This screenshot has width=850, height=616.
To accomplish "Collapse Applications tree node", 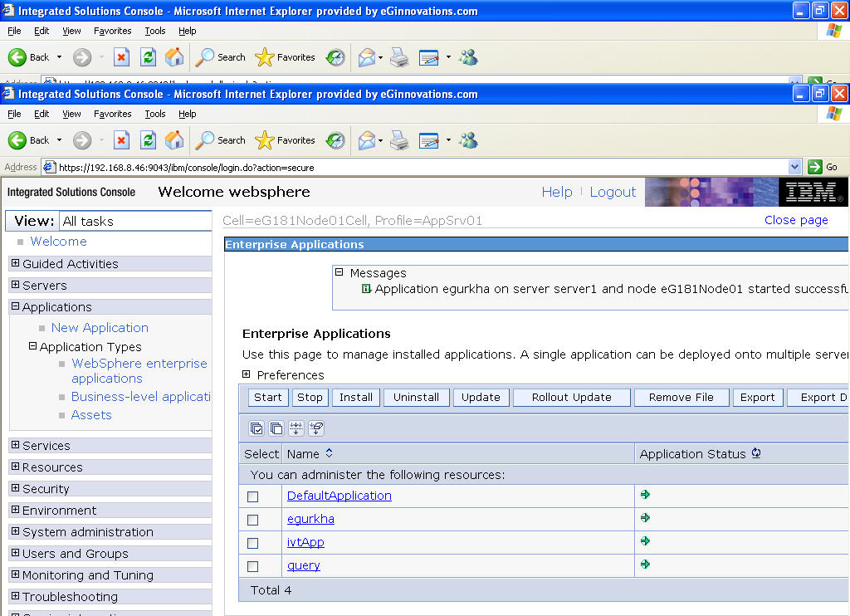I will 15,306.
